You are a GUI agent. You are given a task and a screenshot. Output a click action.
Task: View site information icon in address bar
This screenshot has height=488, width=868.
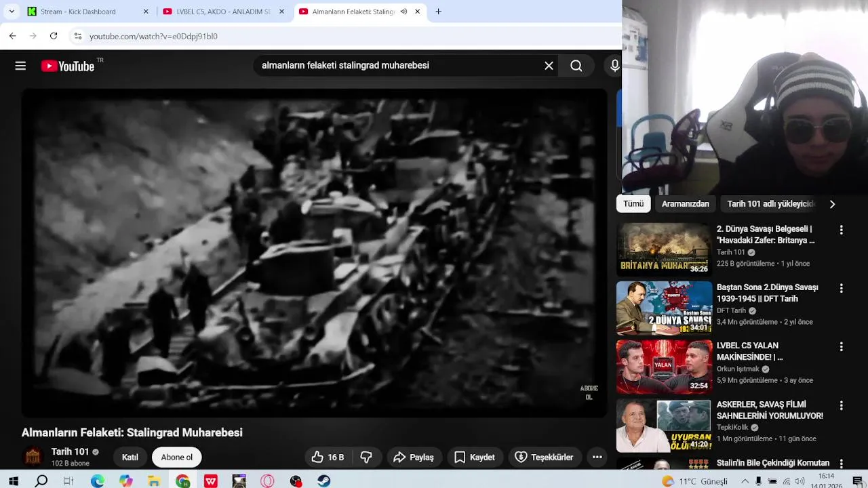pyautogui.click(x=78, y=36)
